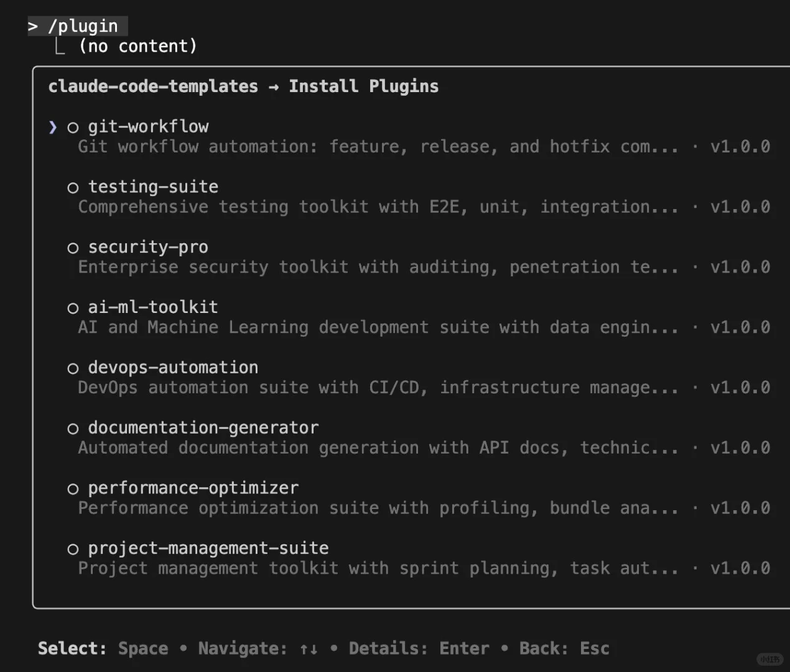Click the devops-automation plugin name
Screen dimensions: 790x672
pyautogui.click(x=173, y=368)
